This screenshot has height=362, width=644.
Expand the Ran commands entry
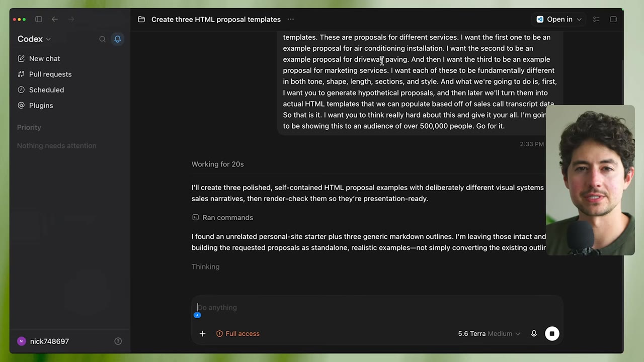click(222, 218)
